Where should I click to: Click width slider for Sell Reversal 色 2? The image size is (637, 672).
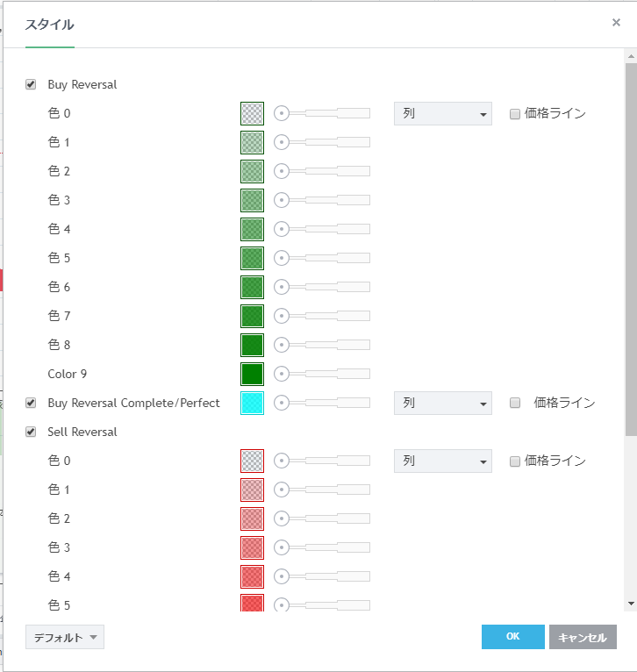(x=323, y=518)
